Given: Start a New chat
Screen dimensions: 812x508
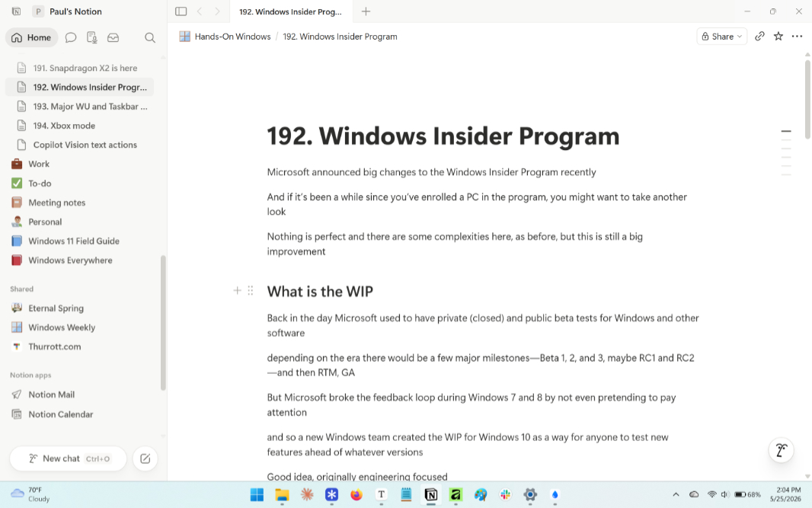Looking at the screenshot, I should tap(68, 458).
